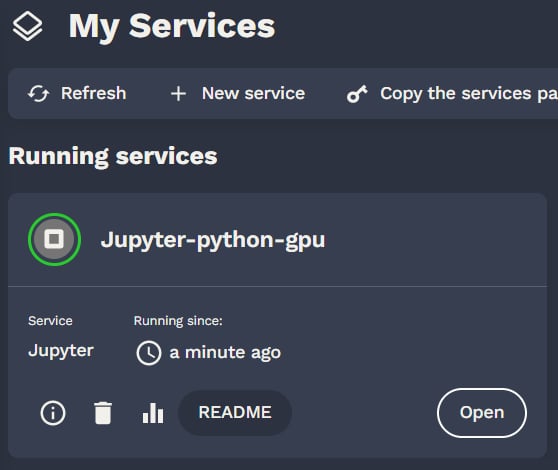Stop the Jupyter-python-gpu service via square icon
558x470 pixels.
tap(54, 239)
